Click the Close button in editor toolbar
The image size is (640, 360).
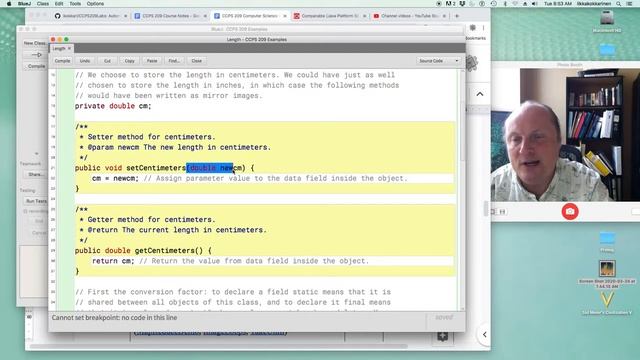(196, 61)
